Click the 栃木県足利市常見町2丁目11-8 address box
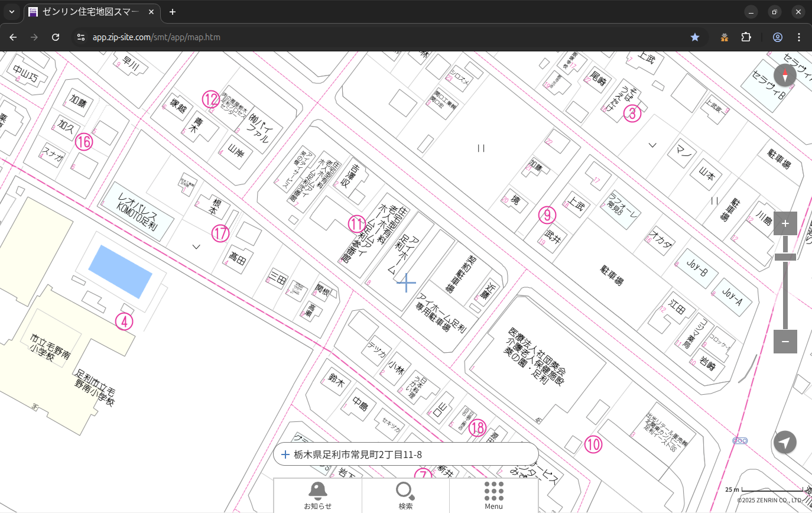This screenshot has height=513, width=812. pos(405,454)
